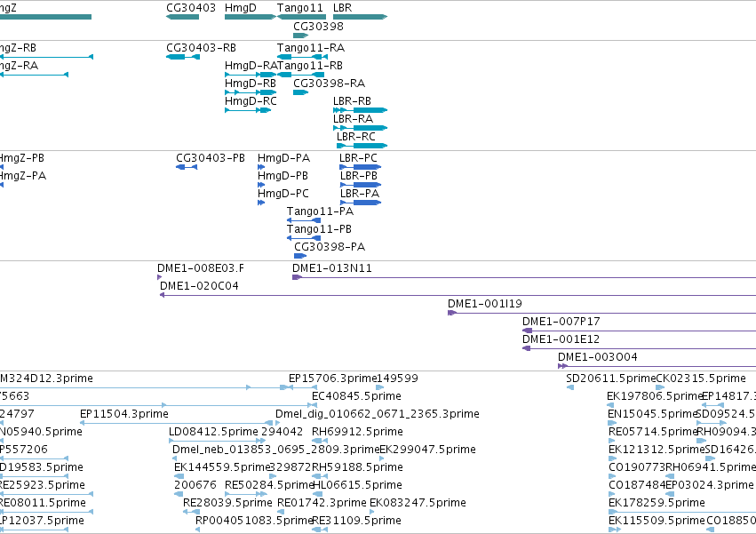Click the LBR-PB protein label
Viewport: 756px width, 534px height.
(x=359, y=176)
